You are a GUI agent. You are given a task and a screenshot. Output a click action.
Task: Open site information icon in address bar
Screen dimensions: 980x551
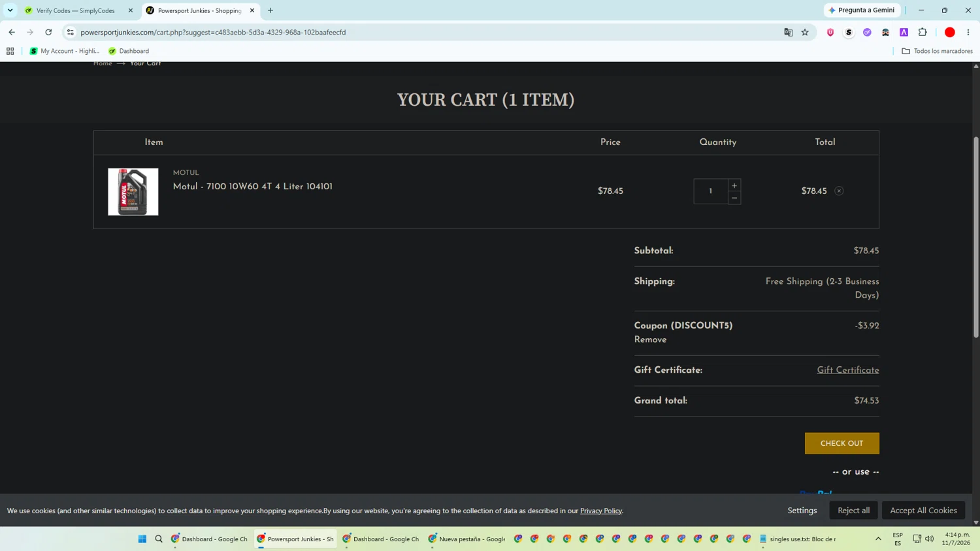pyautogui.click(x=71, y=32)
